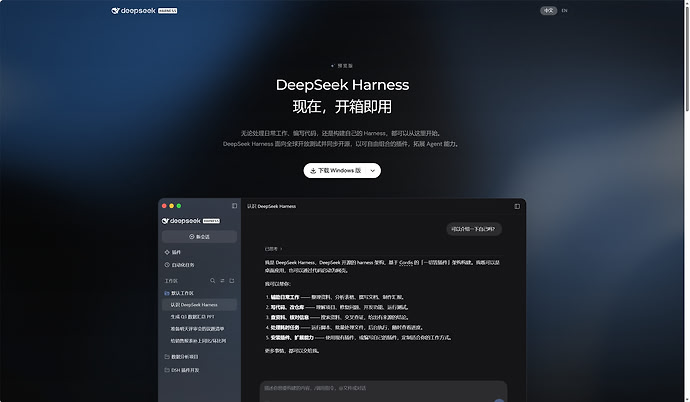Open the third conversation under 默认工作区
Screen dimensions: 690x402
199,329
